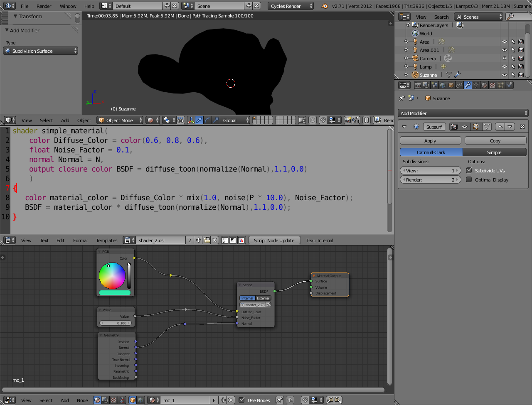Expand RenderLayers in outliner
The image size is (532, 405).
[408, 25]
